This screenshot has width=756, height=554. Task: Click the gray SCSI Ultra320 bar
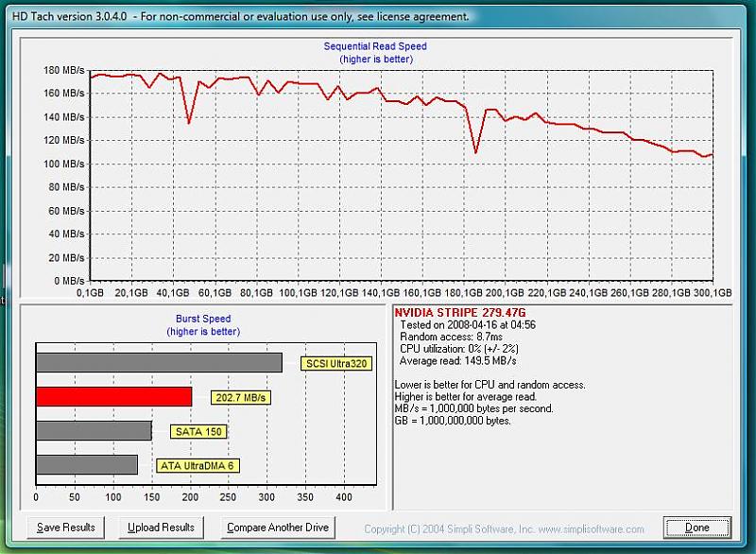[x=159, y=363]
